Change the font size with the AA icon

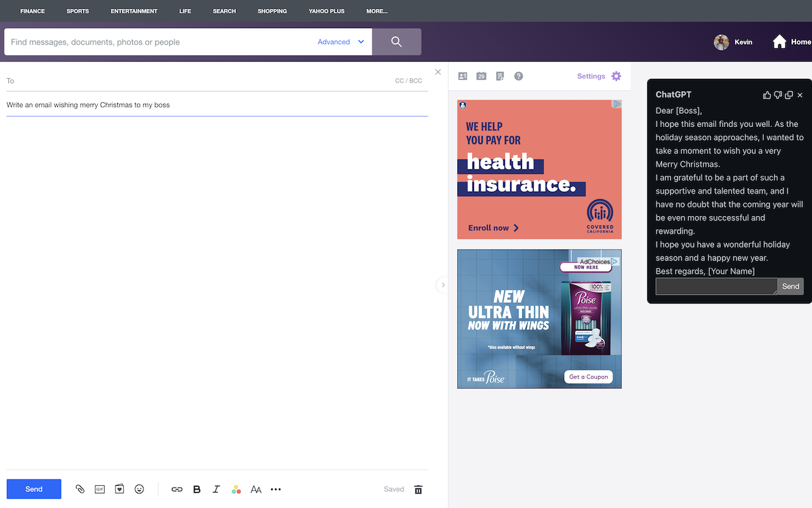(256, 489)
